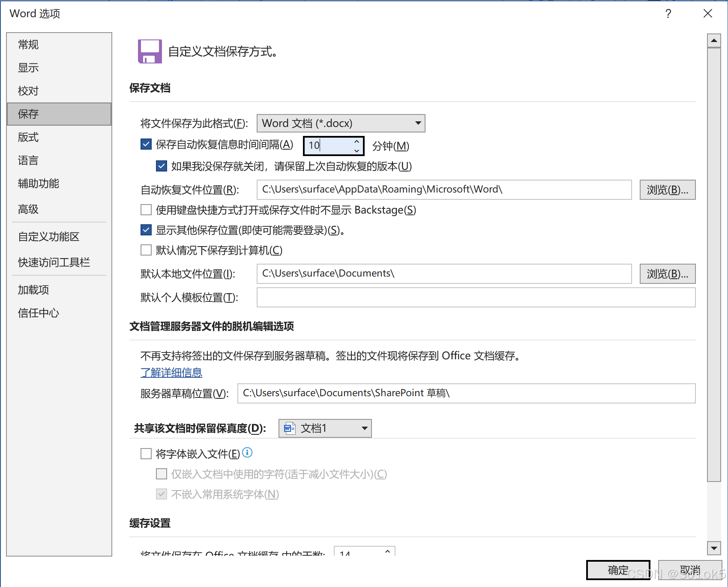
Task: Select the 显示 category
Action: 59,68
